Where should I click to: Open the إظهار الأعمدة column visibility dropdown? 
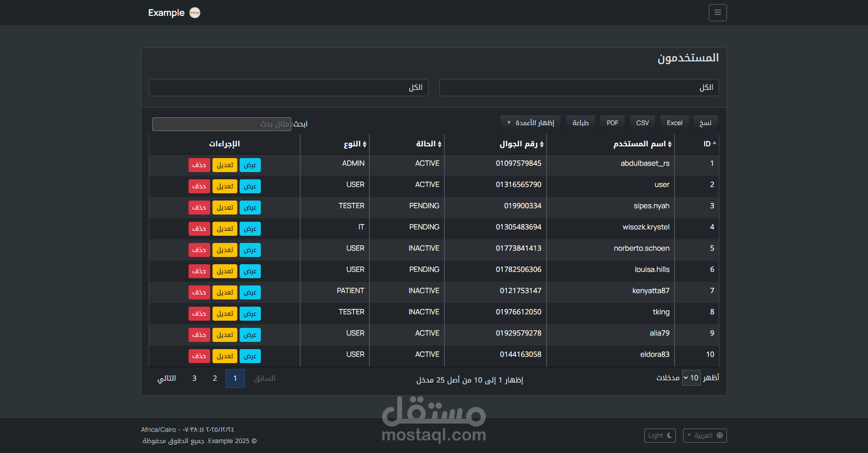point(530,123)
